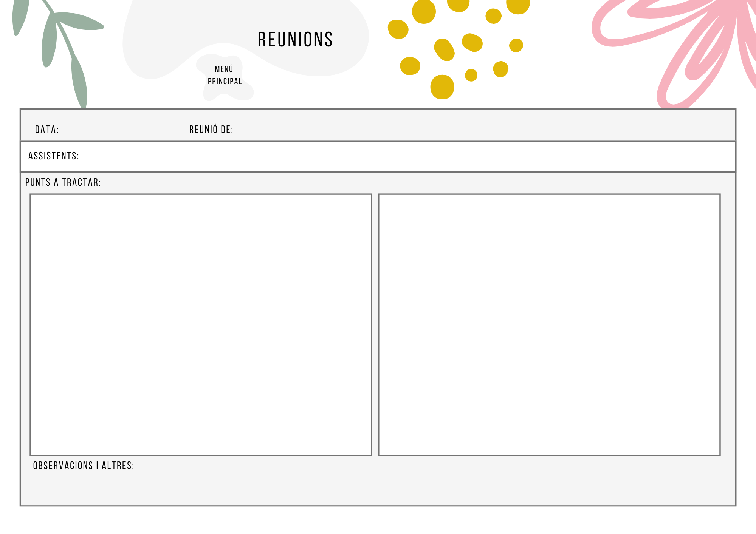756x534 pixels.
Task: Click inside the right notes box
Action: click(549, 325)
